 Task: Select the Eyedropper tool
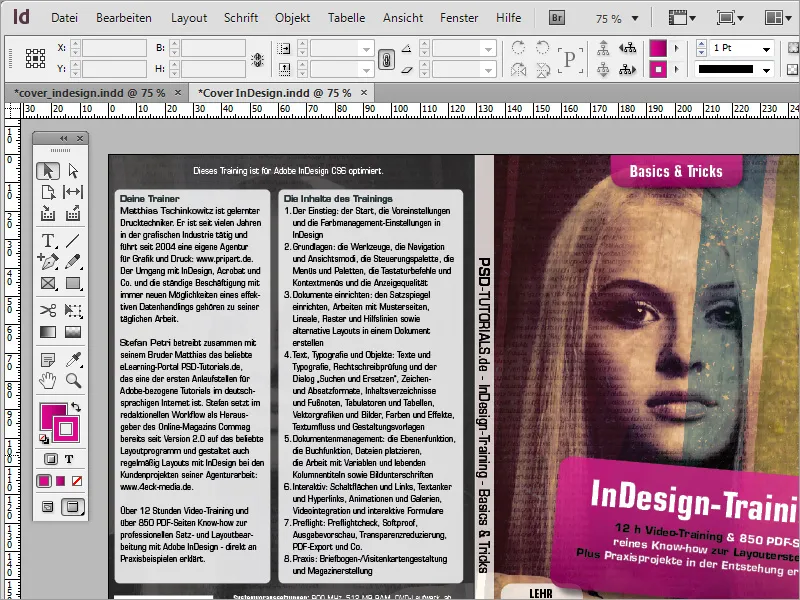pyautogui.click(x=73, y=360)
